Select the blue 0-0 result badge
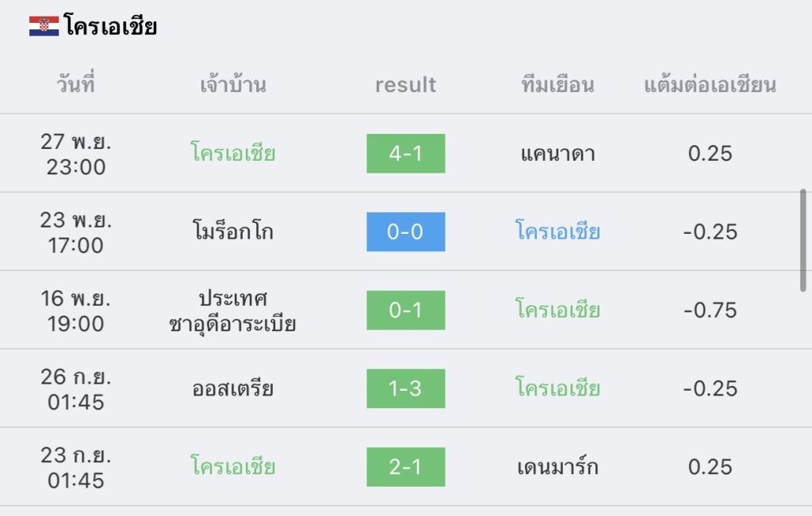812x516 pixels. pos(405,232)
